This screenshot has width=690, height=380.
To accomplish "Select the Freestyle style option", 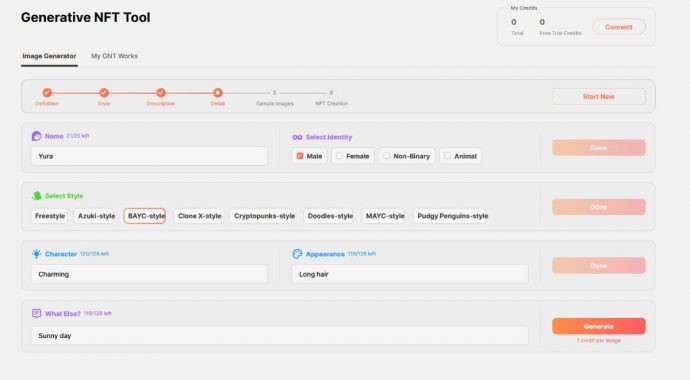I will click(50, 216).
